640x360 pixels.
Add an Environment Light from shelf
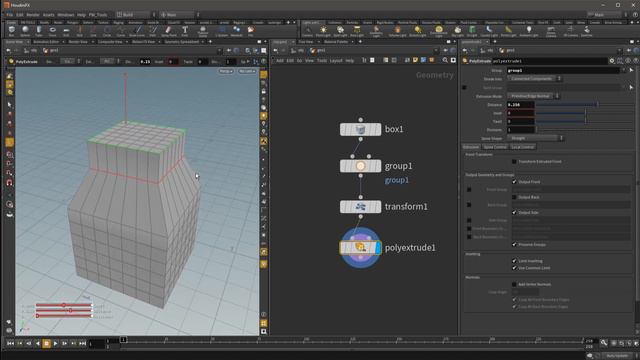click(439, 31)
